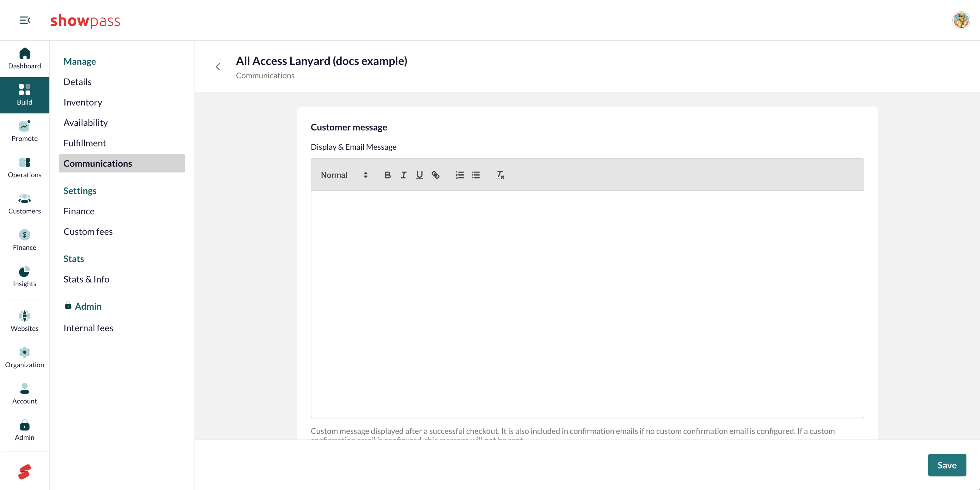Click inside the Display & Email Message editor

click(x=587, y=304)
